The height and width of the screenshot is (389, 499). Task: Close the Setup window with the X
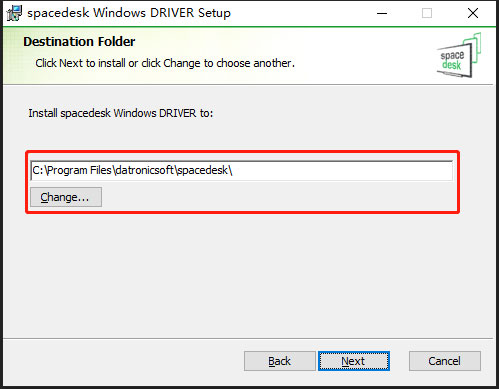[x=473, y=13]
